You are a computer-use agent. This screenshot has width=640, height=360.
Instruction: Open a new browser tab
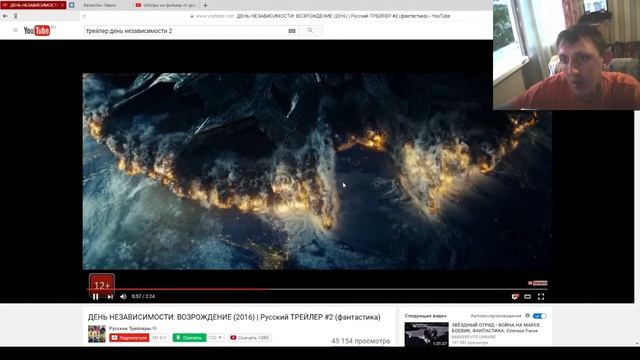click(x=205, y=5)
